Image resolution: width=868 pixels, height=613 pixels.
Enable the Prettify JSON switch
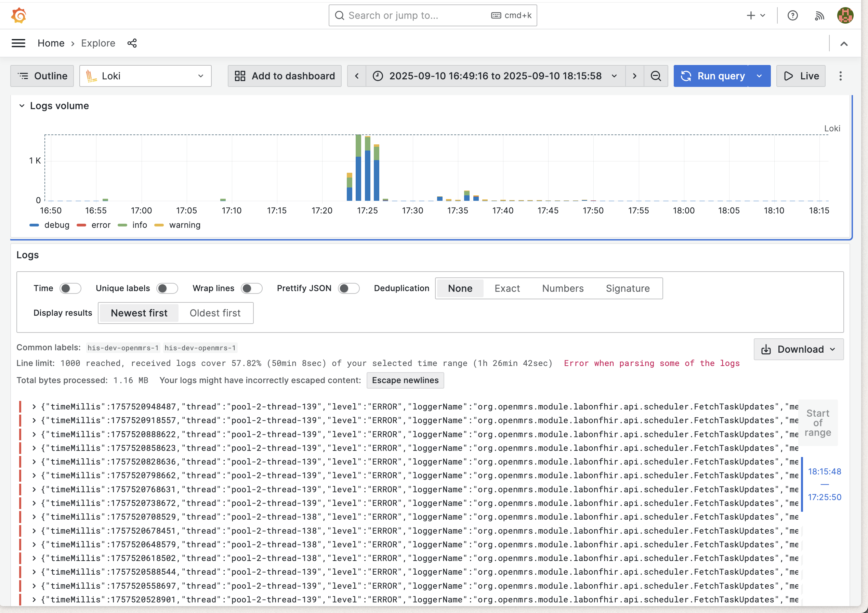click(x=348, y=288)
